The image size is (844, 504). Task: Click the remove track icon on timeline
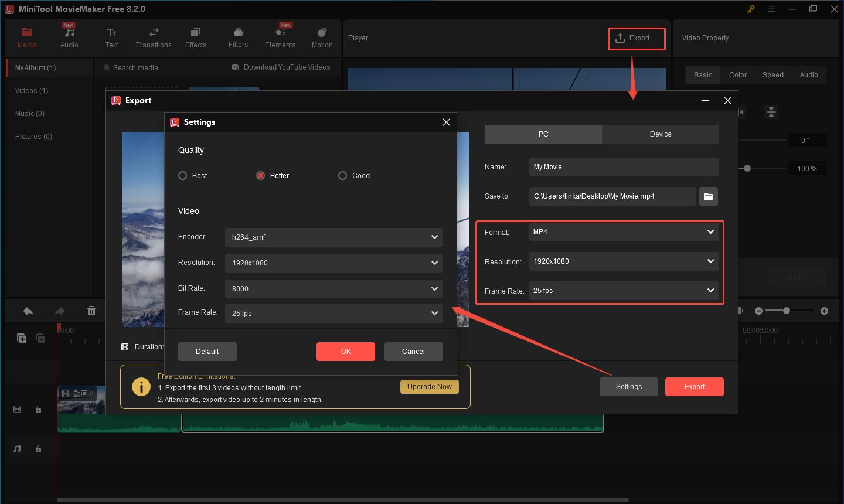[x=40, y=338]
